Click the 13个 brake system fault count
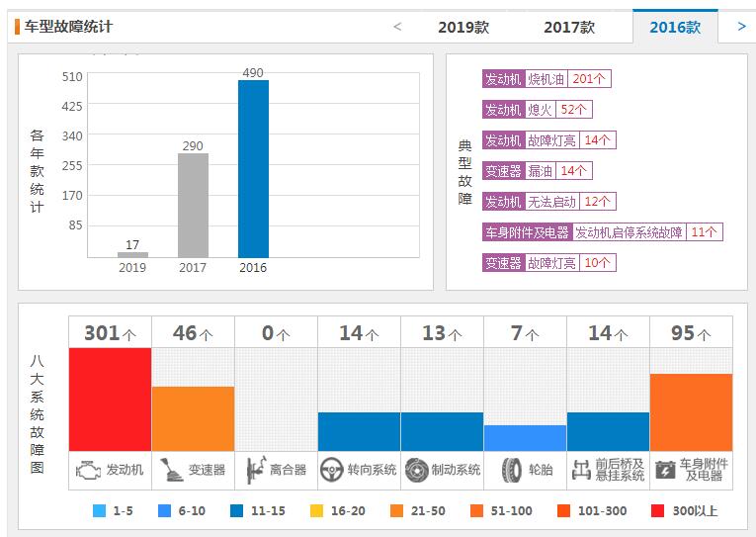Viewport: 756px width, 537px height. coord(442,333)
